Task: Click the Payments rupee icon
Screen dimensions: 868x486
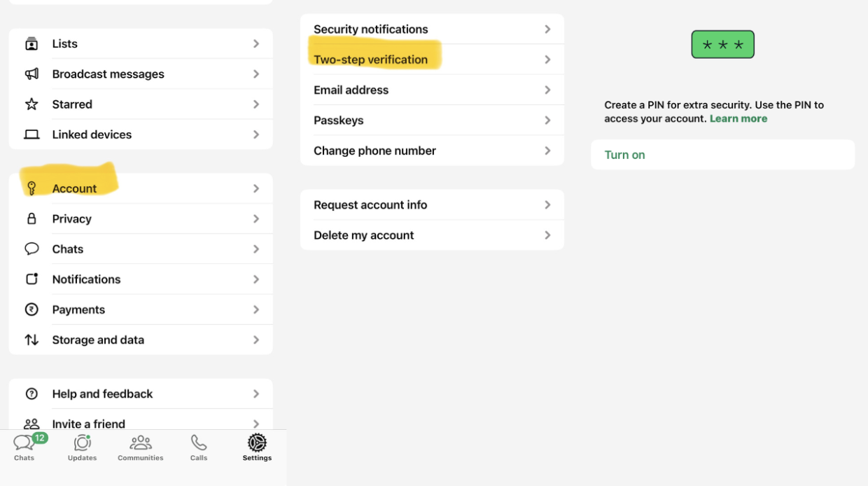Action: (x=31, y=310)
